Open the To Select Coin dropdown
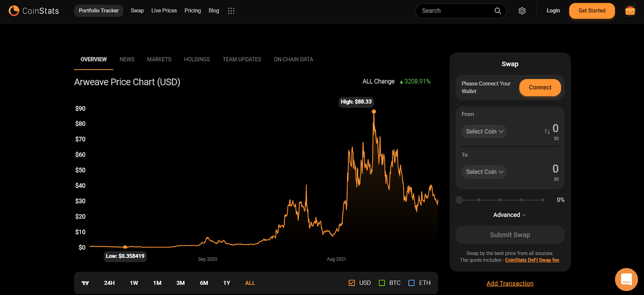The width and height of the screenshot is (644, 295). (484, 172)
